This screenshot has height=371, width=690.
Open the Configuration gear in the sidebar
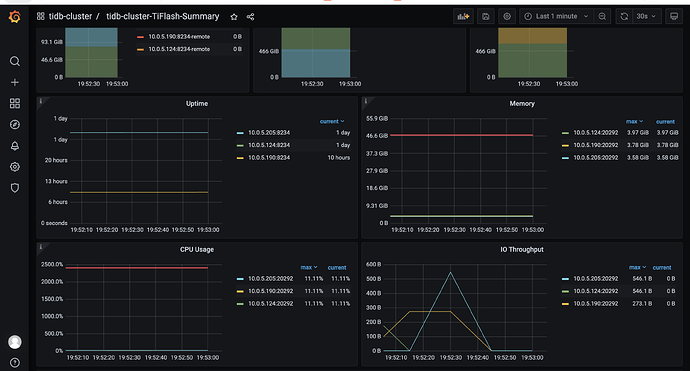coord(15,167)
